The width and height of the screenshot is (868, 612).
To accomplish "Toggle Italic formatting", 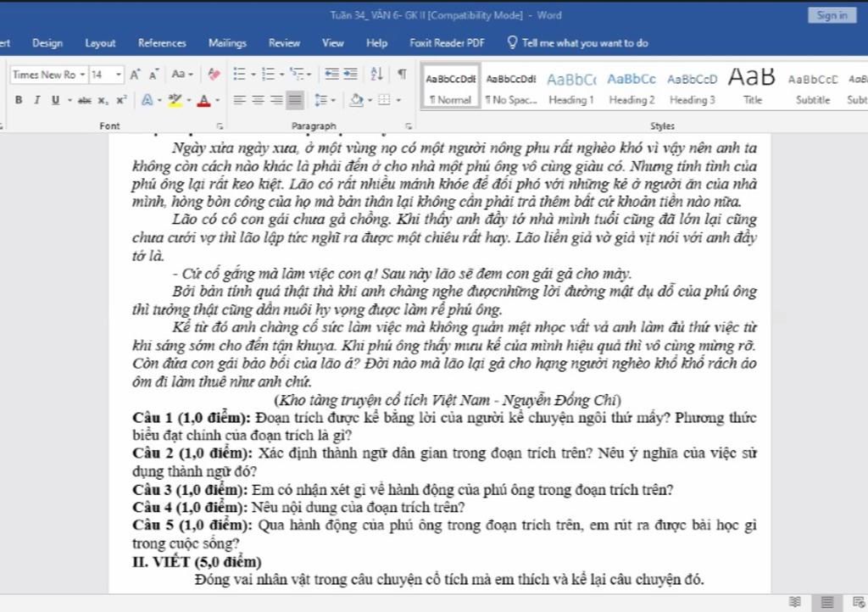I will click(x=37, y=100).
